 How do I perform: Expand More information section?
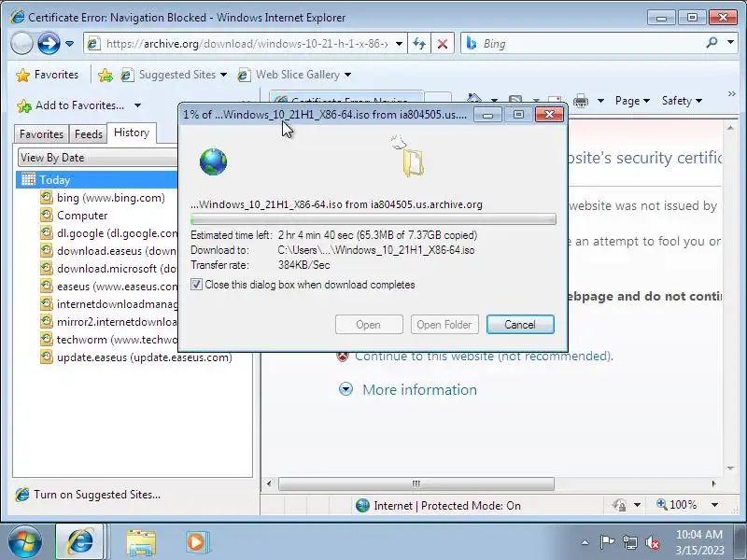coord(419,390)
